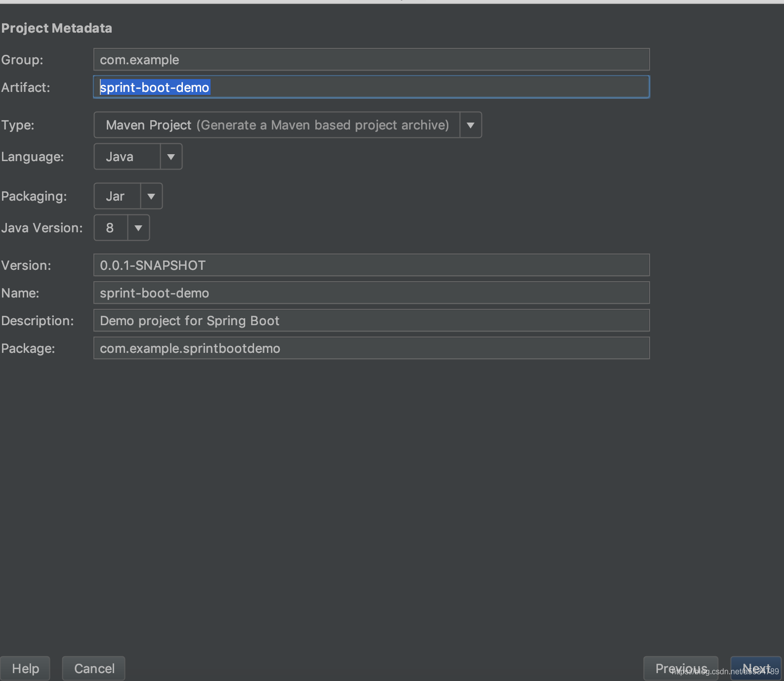Click the Version input field
Viewport: 784px width, 681px height.
point(371,265)
